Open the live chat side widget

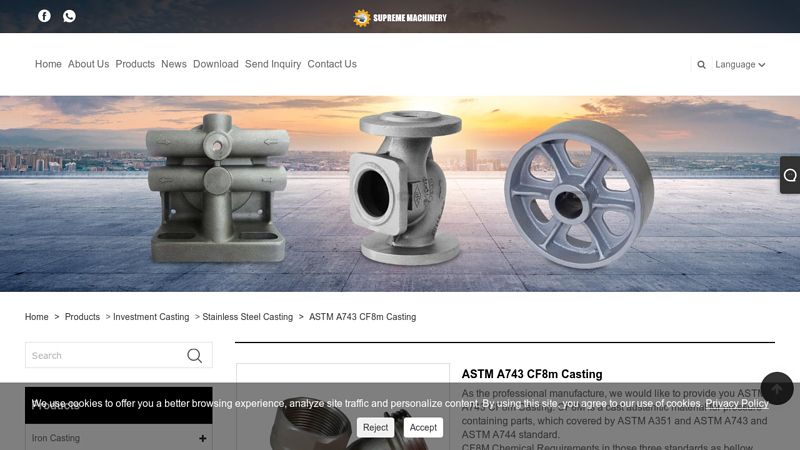pos(790,175)
